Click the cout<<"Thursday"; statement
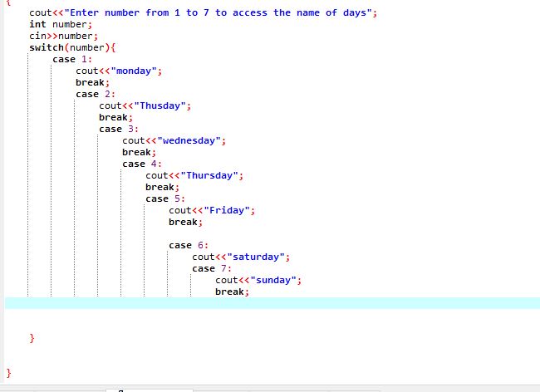This screenshot has height=392, width=540. coord(194,175)
